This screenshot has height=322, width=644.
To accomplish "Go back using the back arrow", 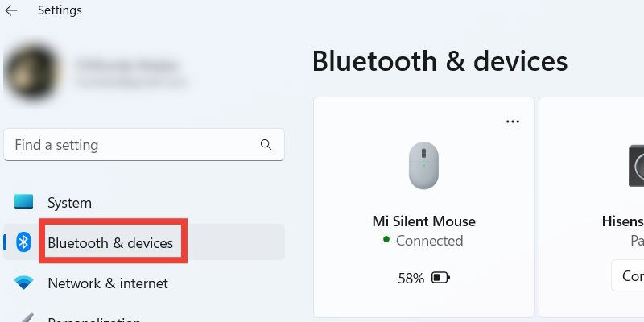I will [x=11, y=10].
